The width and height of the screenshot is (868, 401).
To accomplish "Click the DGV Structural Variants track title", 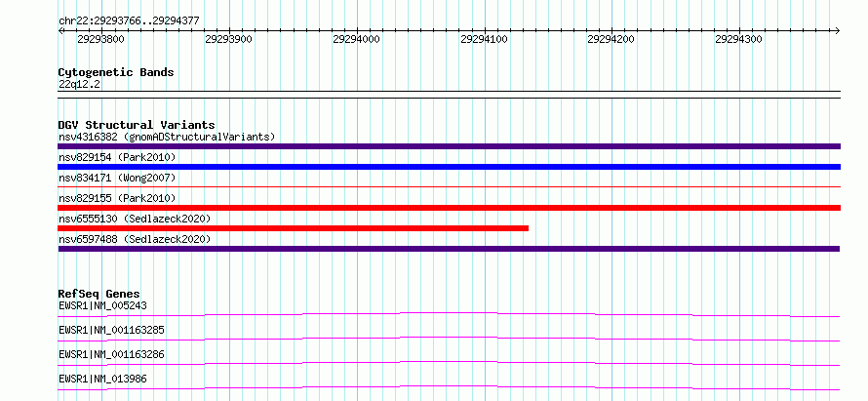I will coord(137,125).
